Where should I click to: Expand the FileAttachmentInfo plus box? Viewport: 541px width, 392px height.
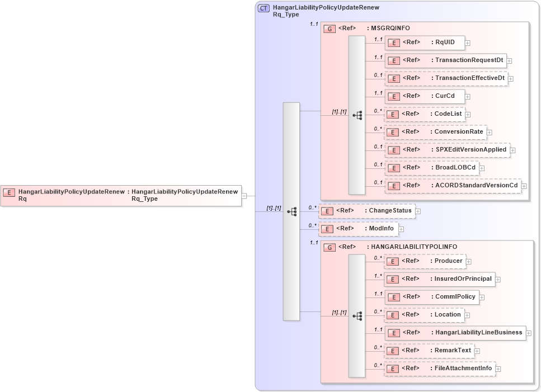[498, 369]
